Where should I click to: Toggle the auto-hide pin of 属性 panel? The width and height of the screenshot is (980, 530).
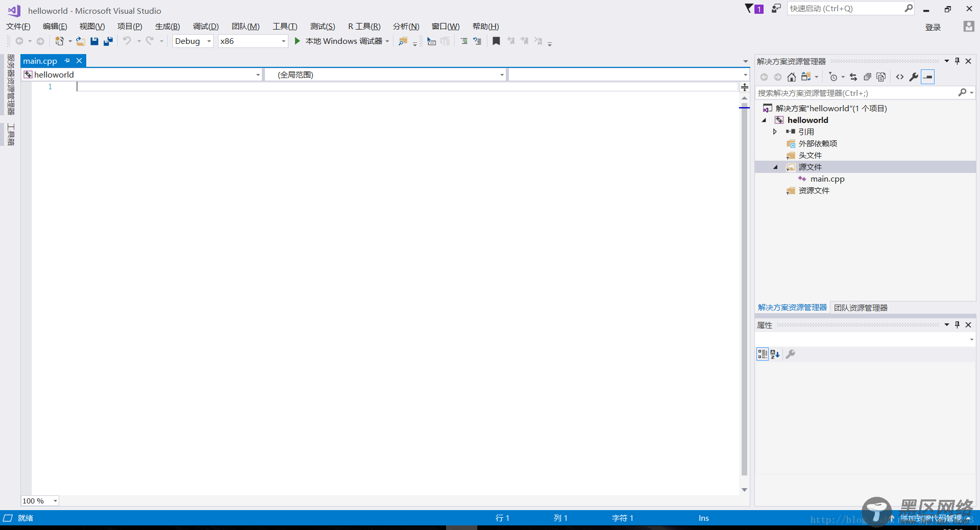click(x=958, y=325)
